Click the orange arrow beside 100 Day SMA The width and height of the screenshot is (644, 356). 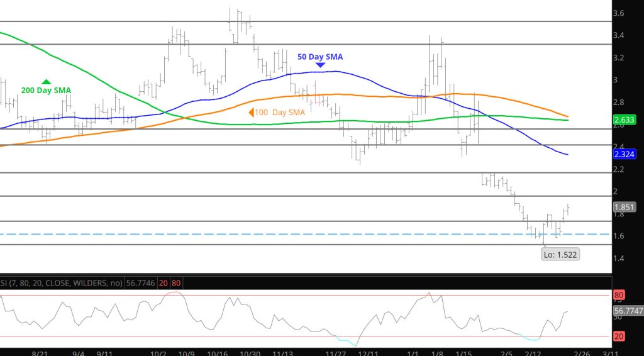pyautogui.click(x=252, y=113)
